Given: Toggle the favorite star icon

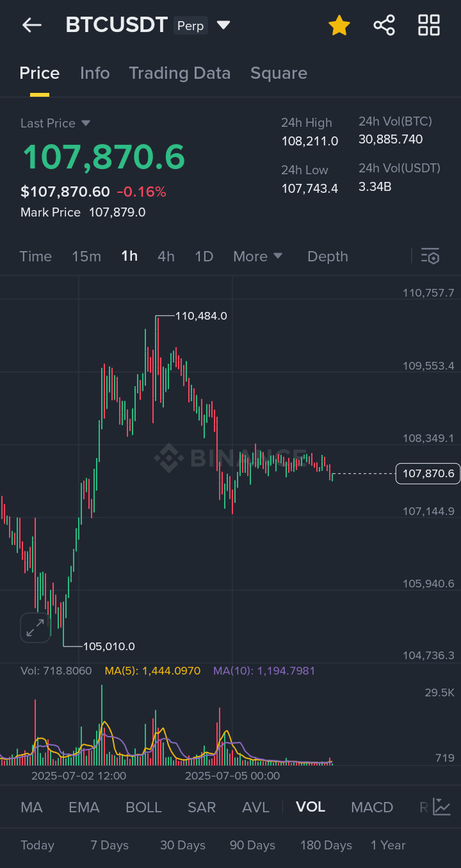Looking at the screenshot, I should tap(339, 26).
